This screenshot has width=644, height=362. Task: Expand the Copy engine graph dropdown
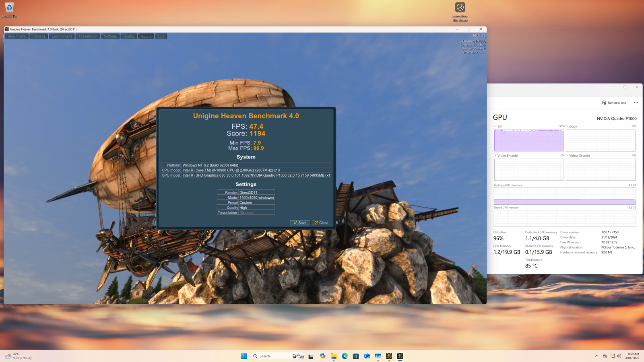567,126
